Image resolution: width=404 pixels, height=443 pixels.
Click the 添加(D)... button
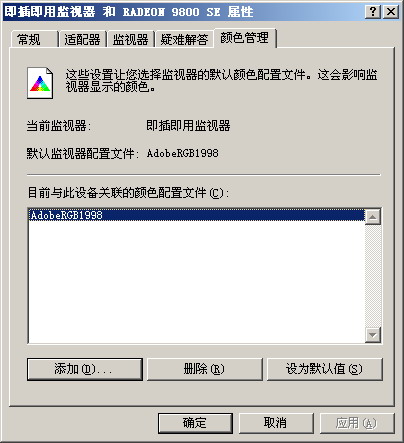tap(85, 369)
